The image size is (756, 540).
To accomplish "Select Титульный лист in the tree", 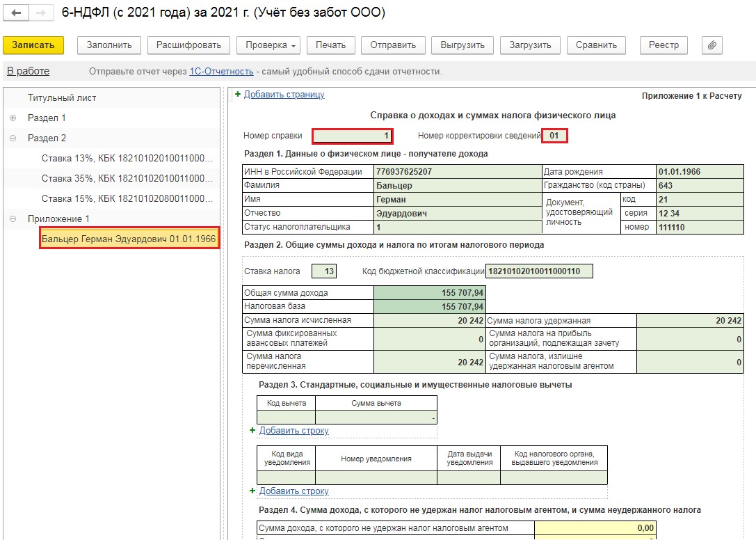I will point(62,97).
